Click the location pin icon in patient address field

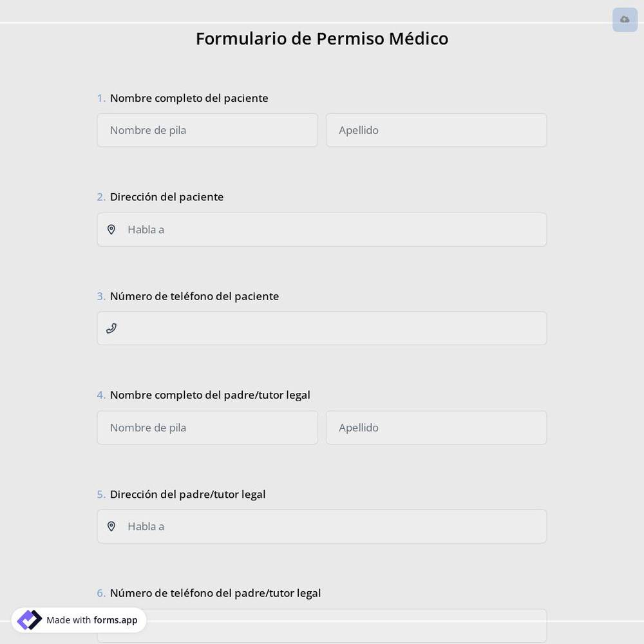111,229
